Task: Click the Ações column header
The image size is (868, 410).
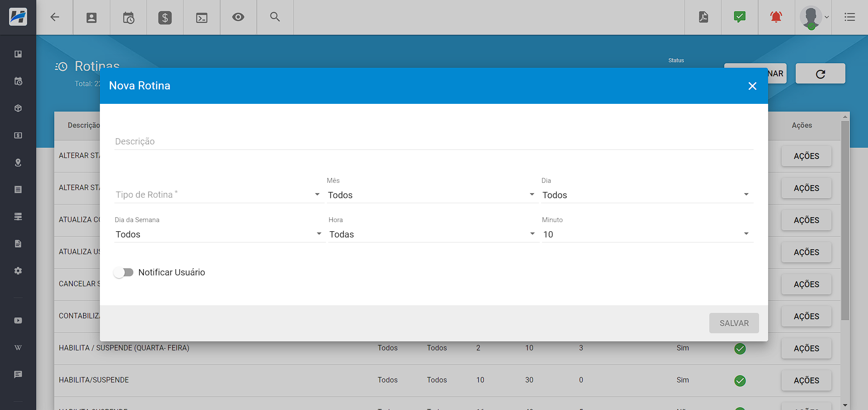Action: pyautogui.click(x=802, y=126)
